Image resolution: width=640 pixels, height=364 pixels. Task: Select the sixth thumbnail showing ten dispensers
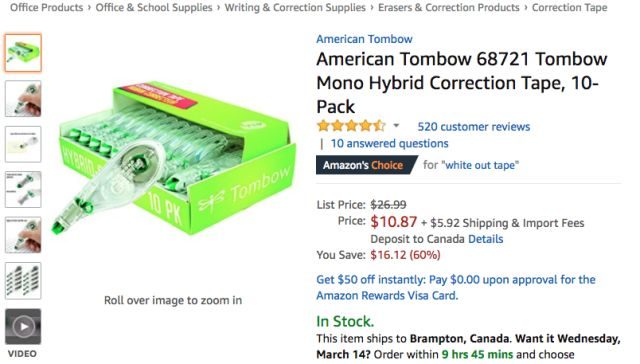(23, 281)
